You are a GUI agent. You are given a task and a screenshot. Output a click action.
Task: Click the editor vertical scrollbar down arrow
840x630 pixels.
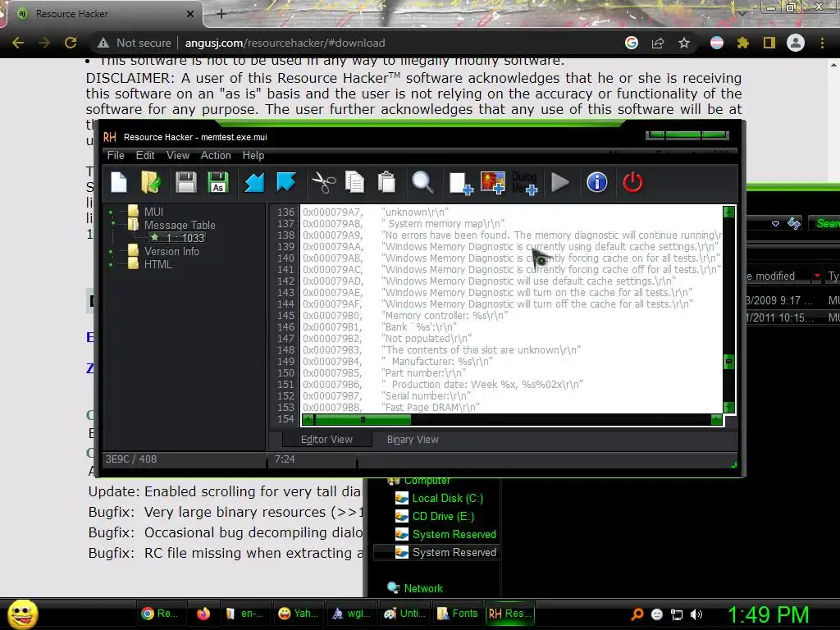(x=728, y=408)
